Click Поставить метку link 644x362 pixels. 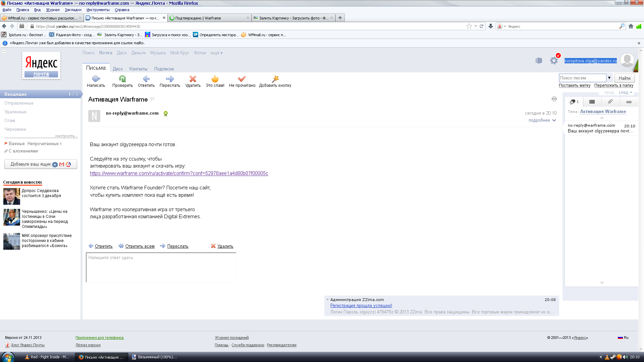coord(574,85)
